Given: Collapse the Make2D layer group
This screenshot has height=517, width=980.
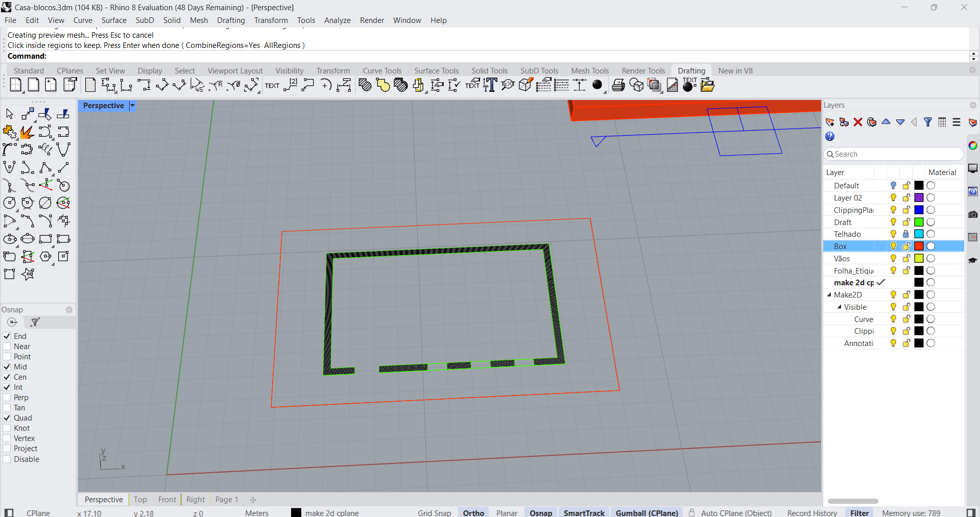Looking at the screenshot, I should pyautogui.click(x=829, y=295).
